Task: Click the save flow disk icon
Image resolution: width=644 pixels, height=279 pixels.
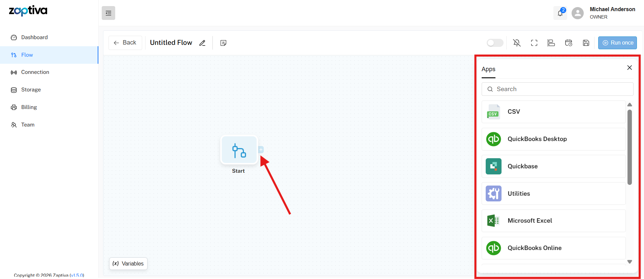Action: coord(586,43)
